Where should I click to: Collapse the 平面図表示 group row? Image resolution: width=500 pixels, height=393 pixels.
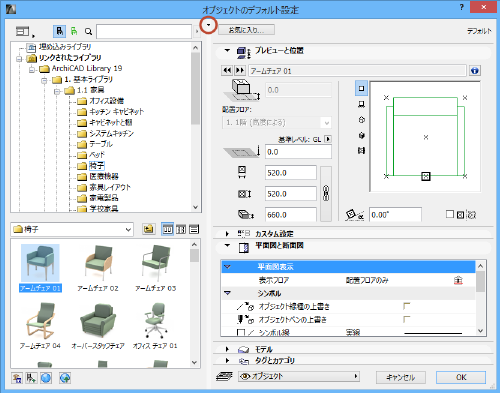[x=228, y=267]
